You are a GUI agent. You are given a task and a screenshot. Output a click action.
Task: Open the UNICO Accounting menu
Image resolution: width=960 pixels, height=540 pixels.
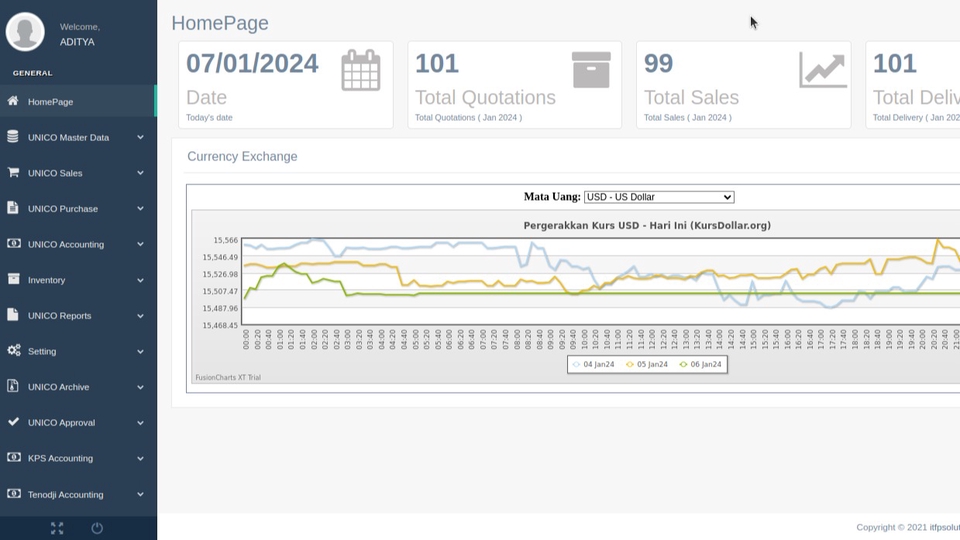click(x=78, y=244)
